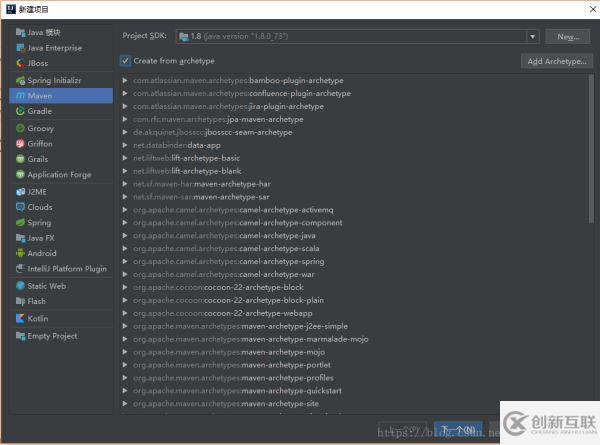Expand data-app archetype node

click(125, 145)
